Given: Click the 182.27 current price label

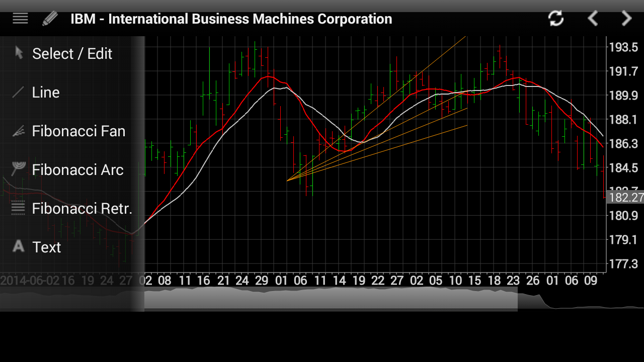Looking at the screenshot, I should [x=625, y=198].
